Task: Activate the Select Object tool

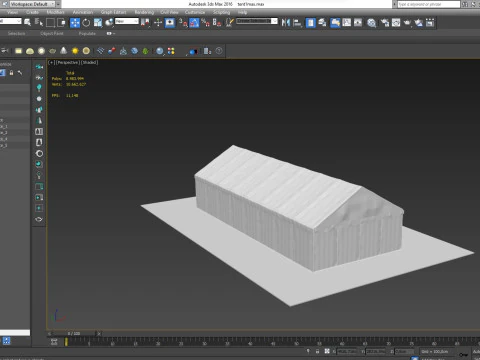Action: click(27, 22)
